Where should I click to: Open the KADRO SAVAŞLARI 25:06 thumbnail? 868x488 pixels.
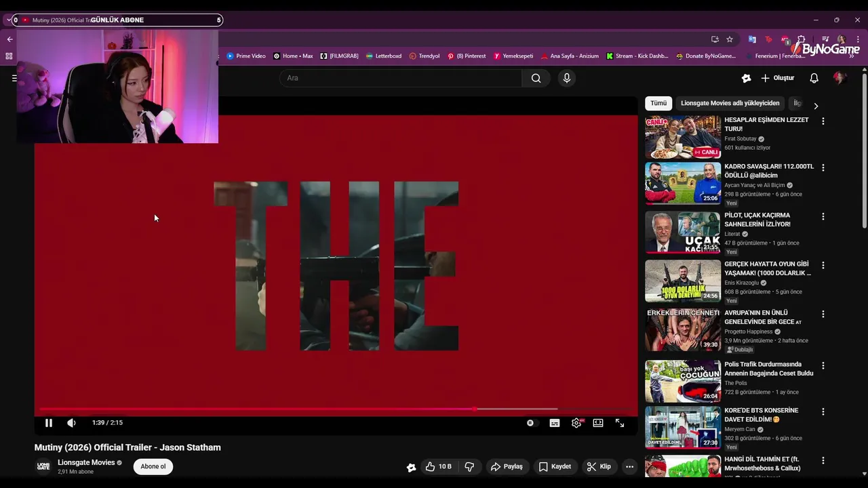683,183
